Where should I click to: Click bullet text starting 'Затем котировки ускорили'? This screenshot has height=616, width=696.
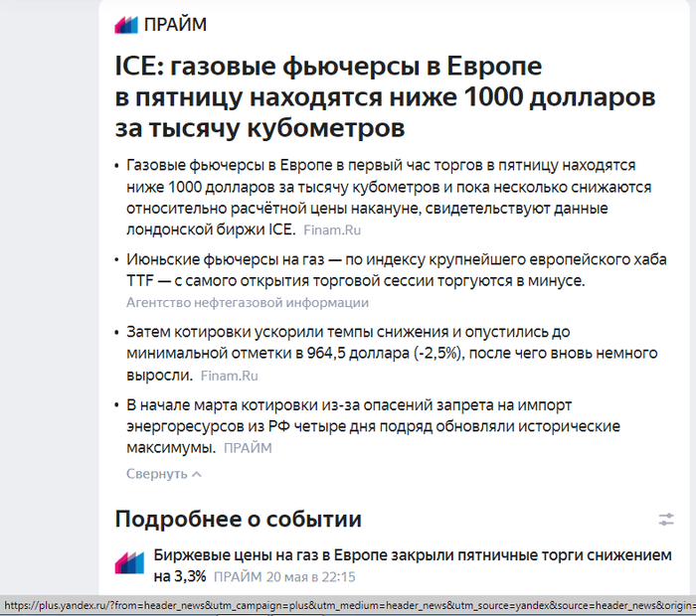tap(392, 354)
